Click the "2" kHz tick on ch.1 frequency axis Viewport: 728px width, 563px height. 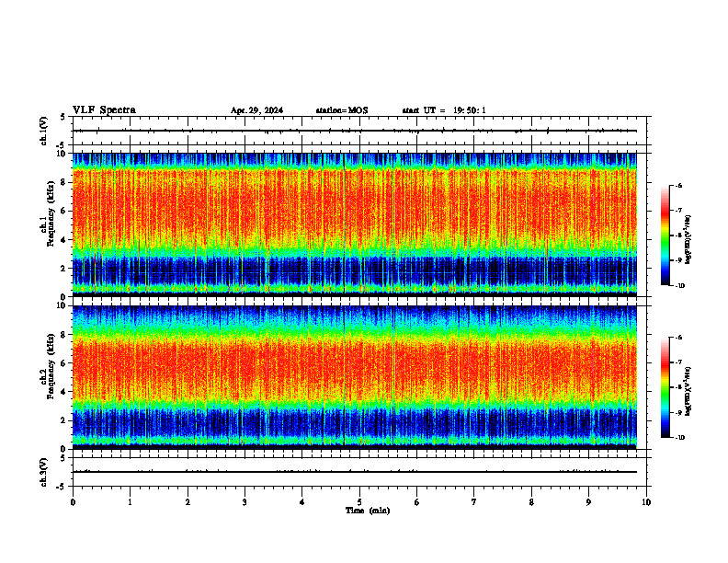click(x=64, y=268)
